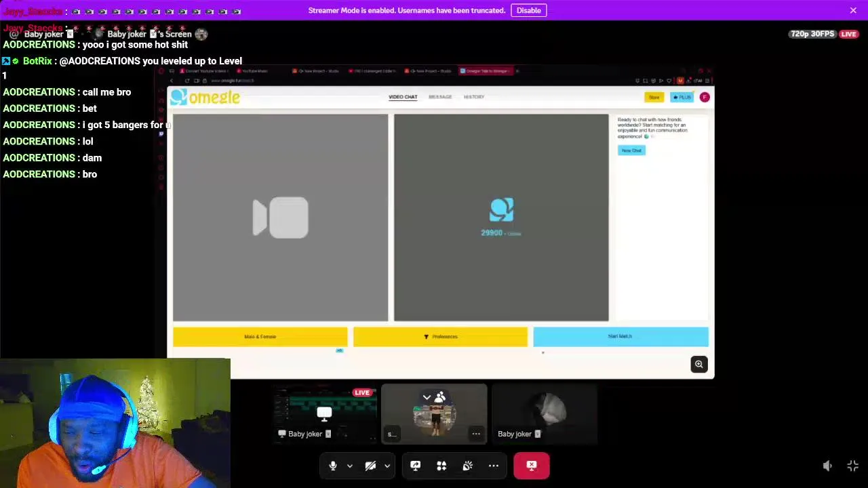Select the middle participant video tile
This screenshot has height=488, width=868.
(434, 414)
